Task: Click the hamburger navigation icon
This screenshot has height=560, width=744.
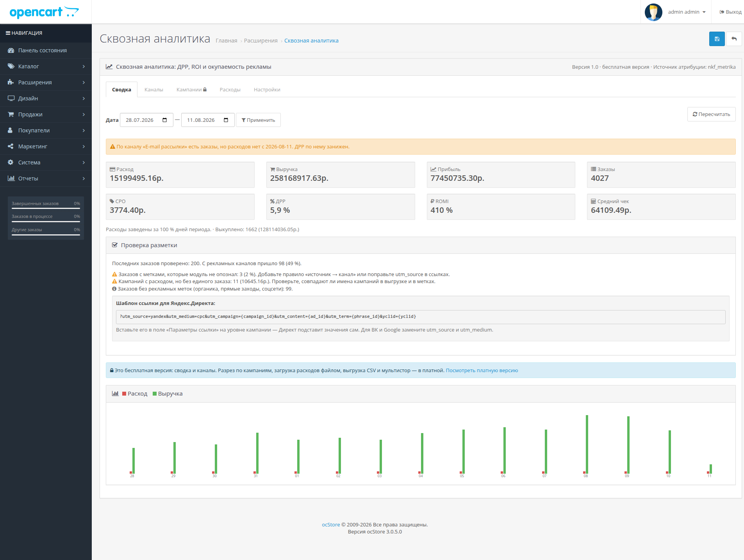Action: pos(8,33)
